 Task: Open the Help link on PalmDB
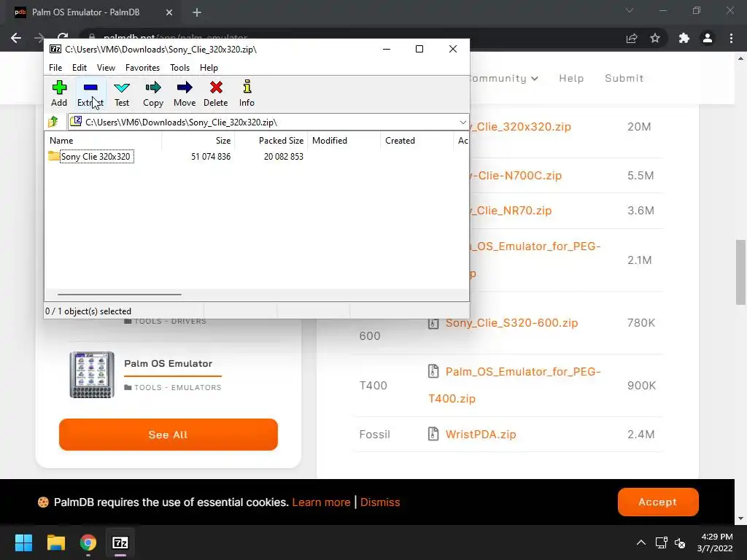[571, 78]
